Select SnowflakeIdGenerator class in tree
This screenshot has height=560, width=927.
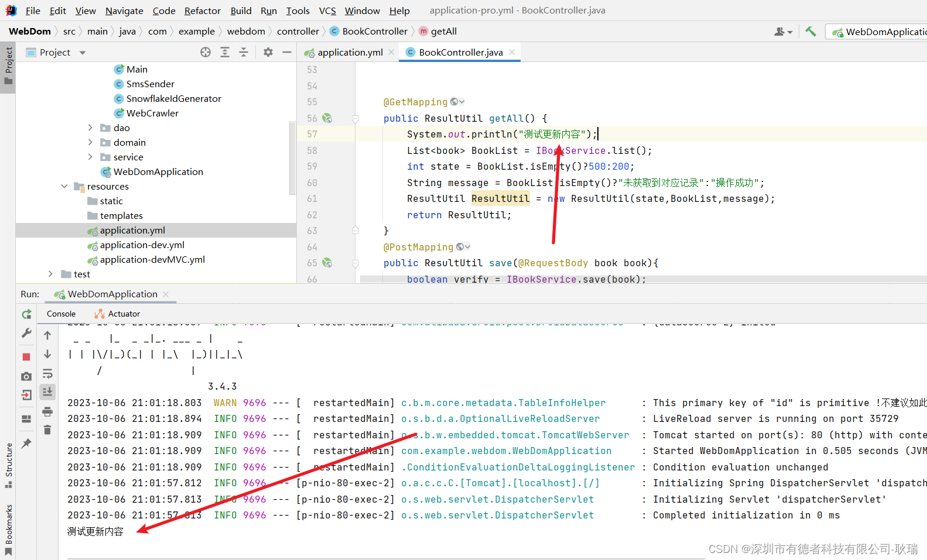pyautogui.click(x=174, y=98)
